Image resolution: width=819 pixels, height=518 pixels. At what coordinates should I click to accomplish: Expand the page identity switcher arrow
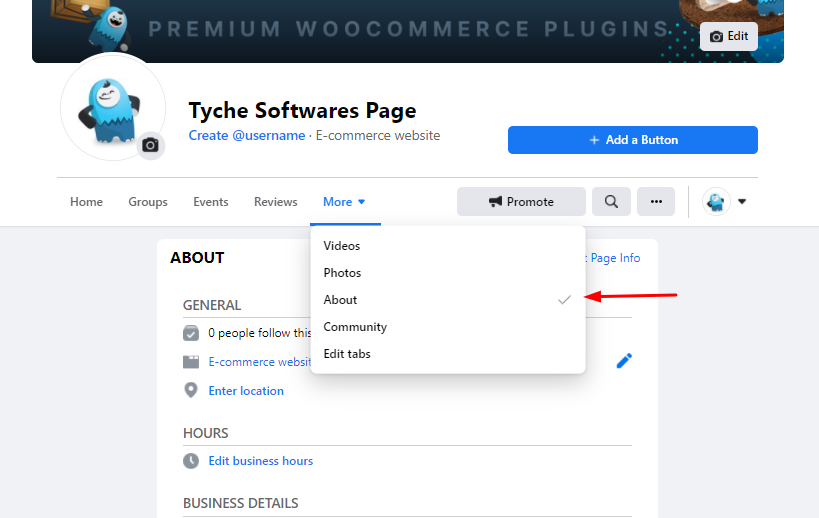tap(742, 202)
